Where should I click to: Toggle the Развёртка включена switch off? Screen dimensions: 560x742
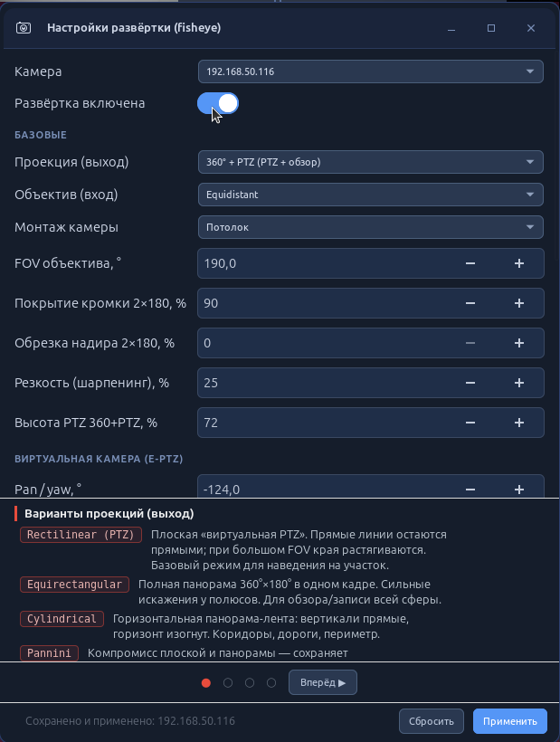click(218, 103)
